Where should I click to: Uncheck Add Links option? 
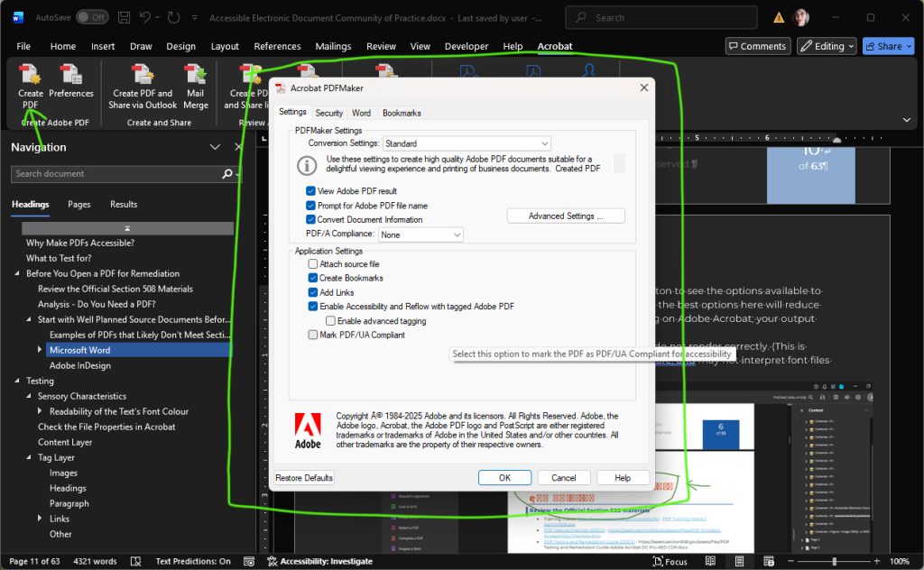313,292
